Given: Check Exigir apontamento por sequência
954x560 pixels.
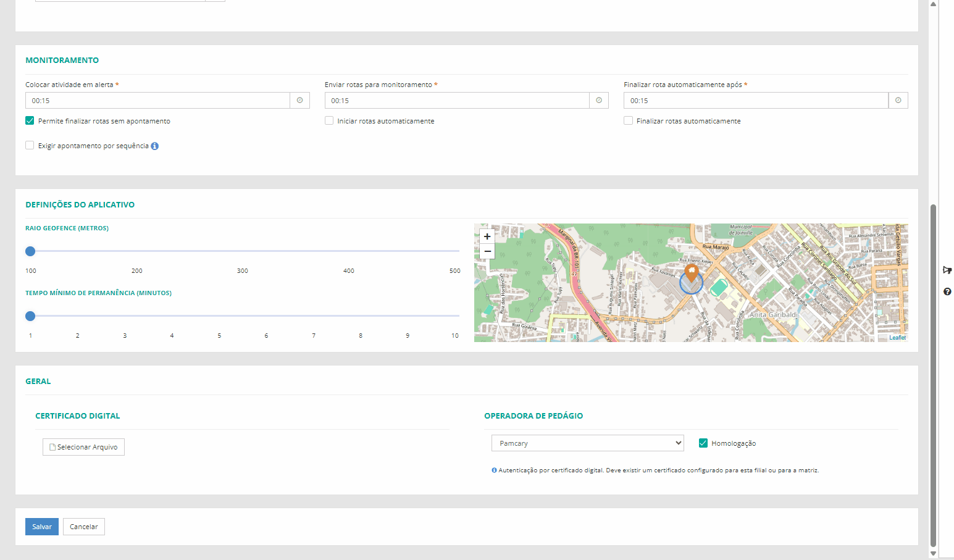Looking at the screenshot, I should tap(30, 146).
